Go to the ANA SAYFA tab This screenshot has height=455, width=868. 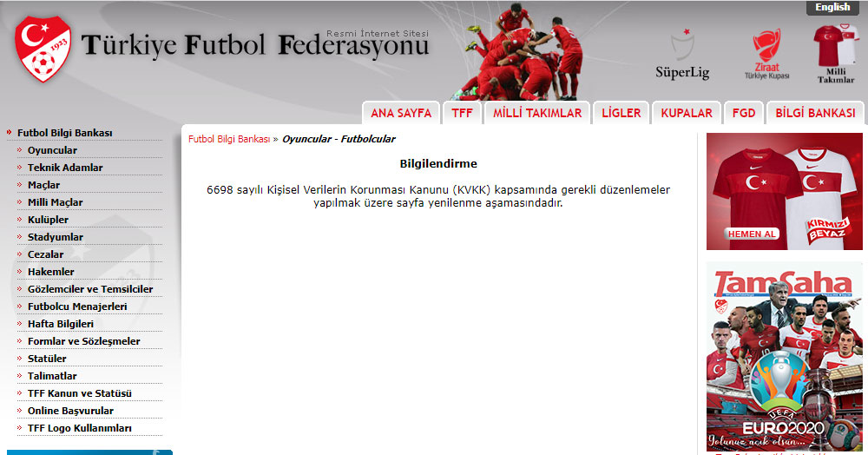click(x=401, y=113)
